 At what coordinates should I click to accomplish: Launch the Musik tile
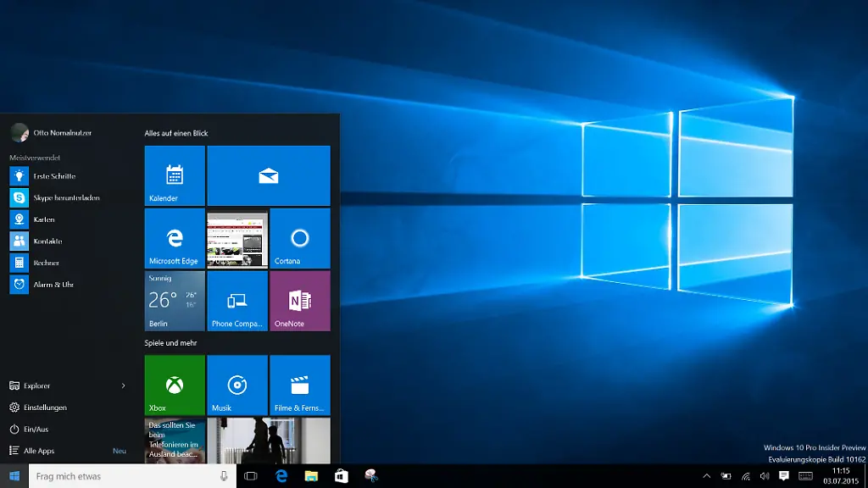pos(236,385)
